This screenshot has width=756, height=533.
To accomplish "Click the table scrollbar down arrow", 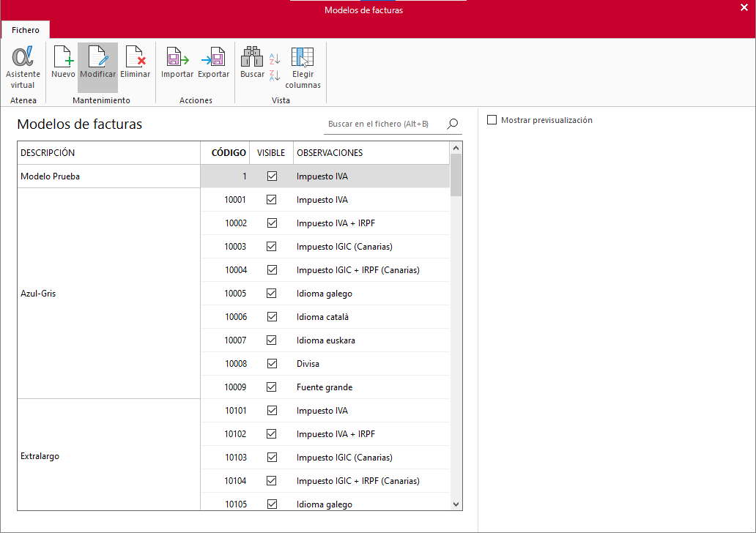I will tap(456, 504).
